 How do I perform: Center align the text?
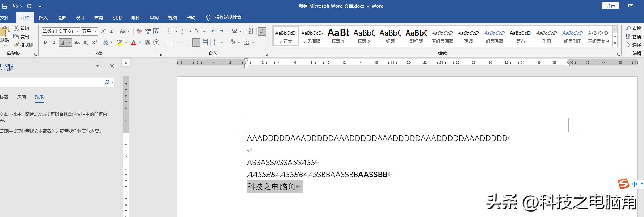tap(179, 42)
